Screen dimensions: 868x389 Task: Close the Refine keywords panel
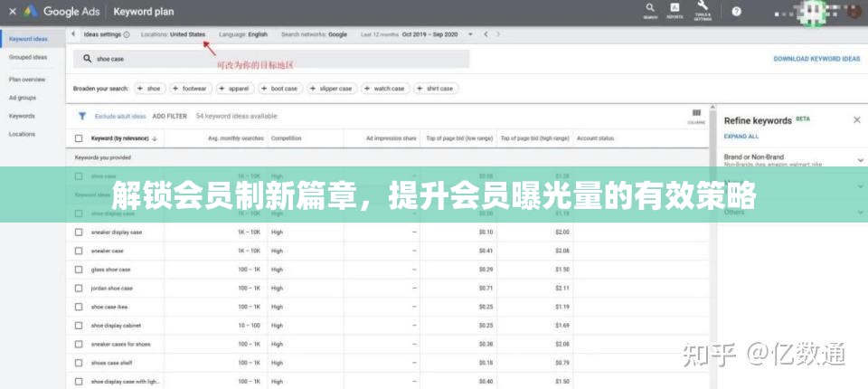857,119
